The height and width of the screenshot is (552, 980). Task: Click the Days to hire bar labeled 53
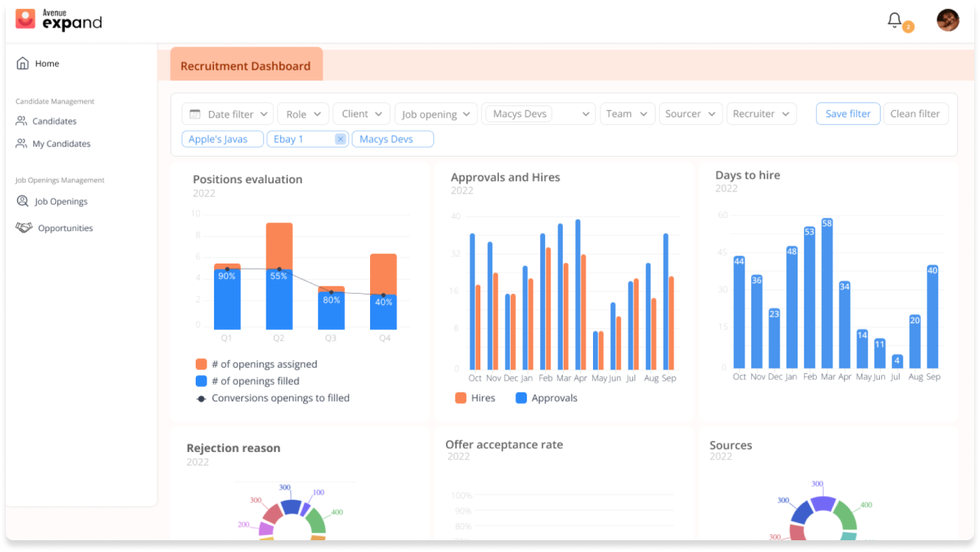pos(809,297)
